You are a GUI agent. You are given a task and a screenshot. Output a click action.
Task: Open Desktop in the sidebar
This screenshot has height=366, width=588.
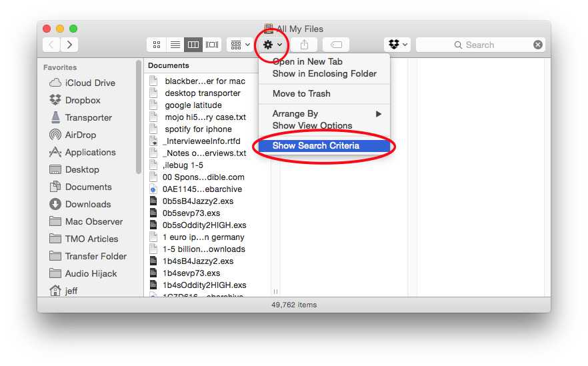74,169
